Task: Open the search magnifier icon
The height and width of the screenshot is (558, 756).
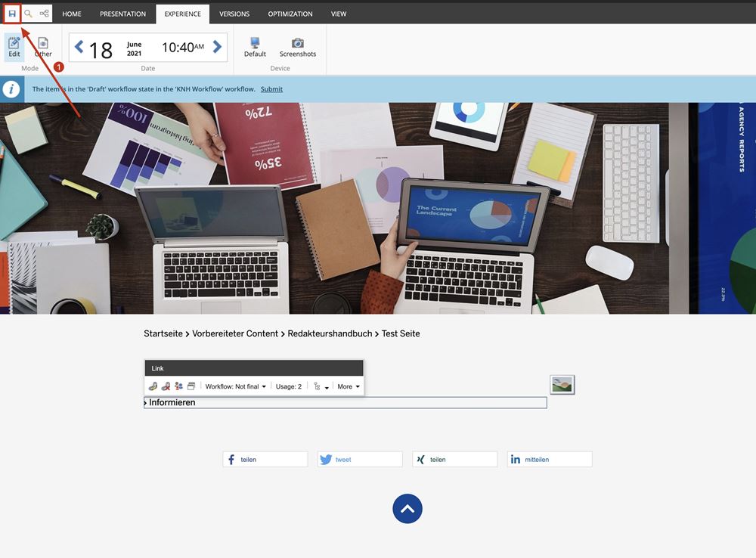Action: coord(28,14)
